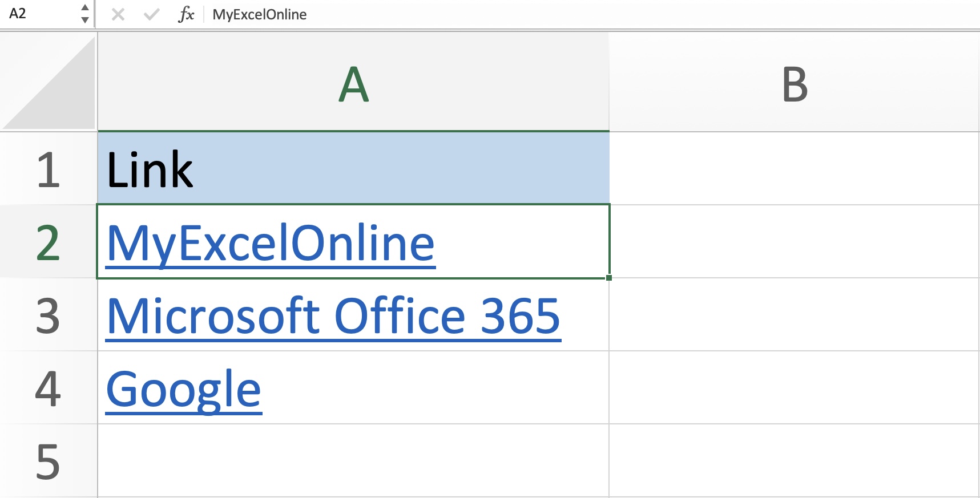This screenshot has height=498, width=980.
Task: Click the Name Box down arrow
Action: 85,21
